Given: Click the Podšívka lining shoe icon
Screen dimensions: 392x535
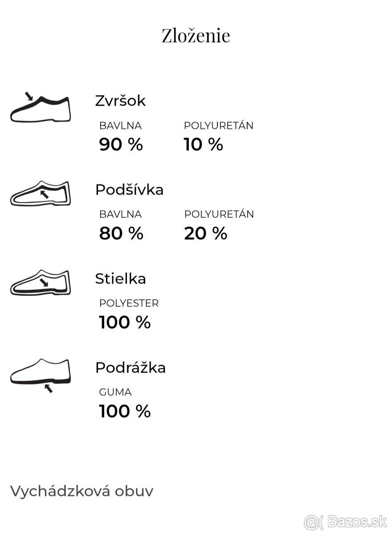Looking at the screenshot, I should pos(41,194).
